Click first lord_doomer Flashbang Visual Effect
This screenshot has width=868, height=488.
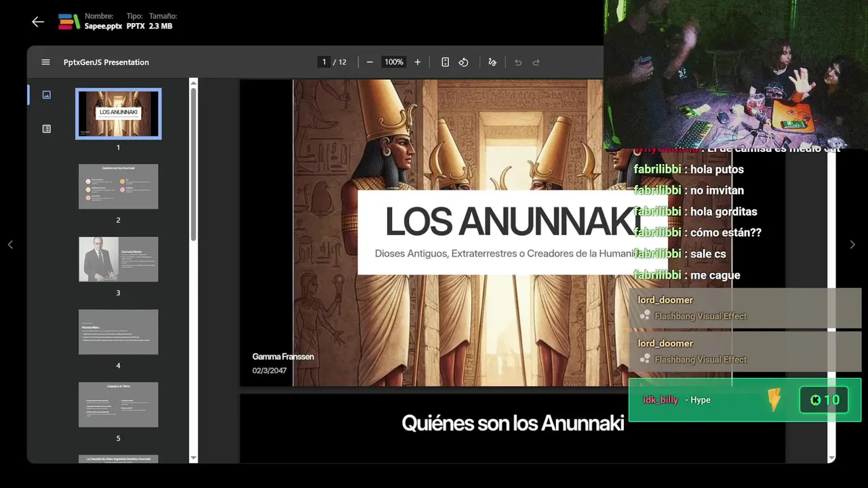(745, 308)
